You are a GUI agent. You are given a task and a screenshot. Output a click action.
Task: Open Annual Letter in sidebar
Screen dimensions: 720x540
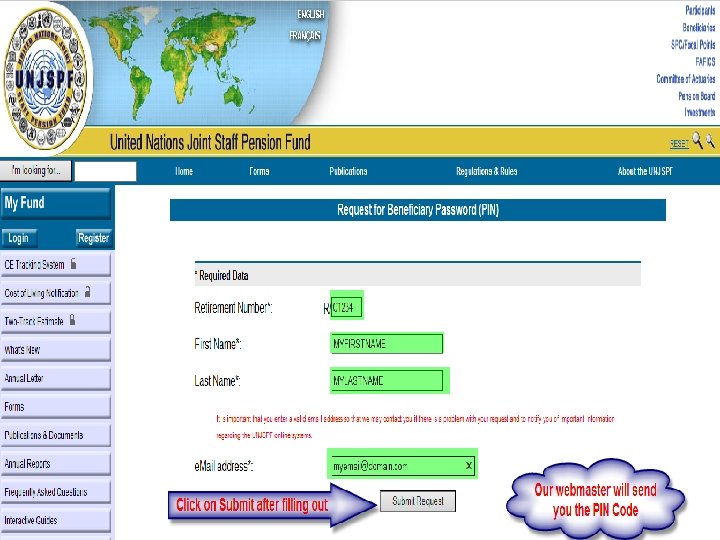point(56,378)
